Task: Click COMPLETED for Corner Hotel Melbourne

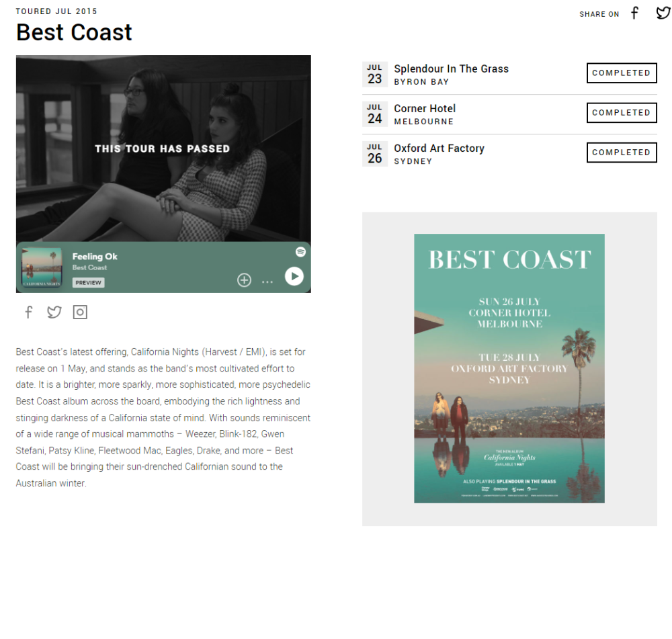Action: coord(622,113)
